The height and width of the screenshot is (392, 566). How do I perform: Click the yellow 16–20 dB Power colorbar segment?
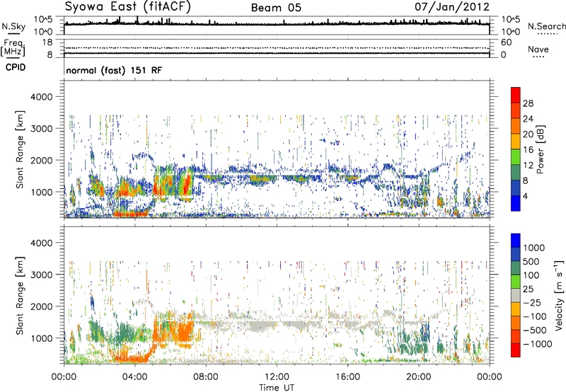tap(516, 142)
